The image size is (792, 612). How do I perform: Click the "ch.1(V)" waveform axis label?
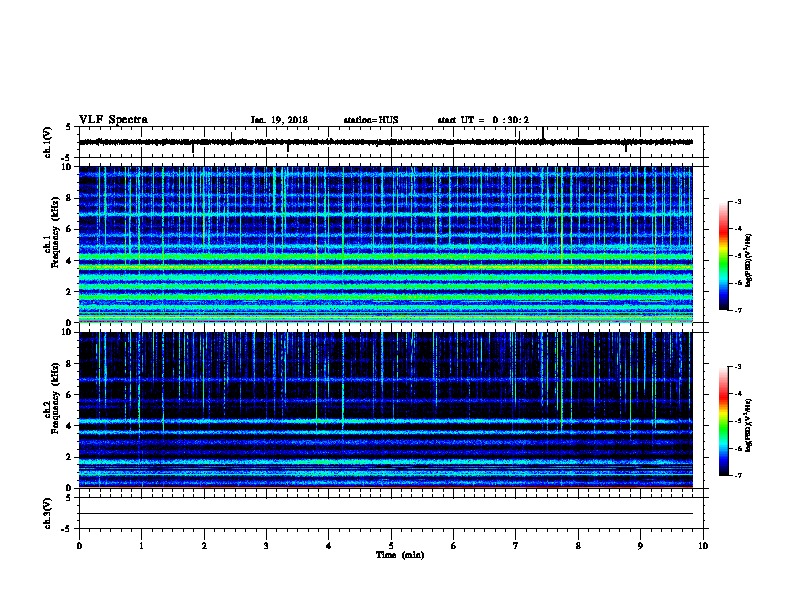tap(48, 142)
